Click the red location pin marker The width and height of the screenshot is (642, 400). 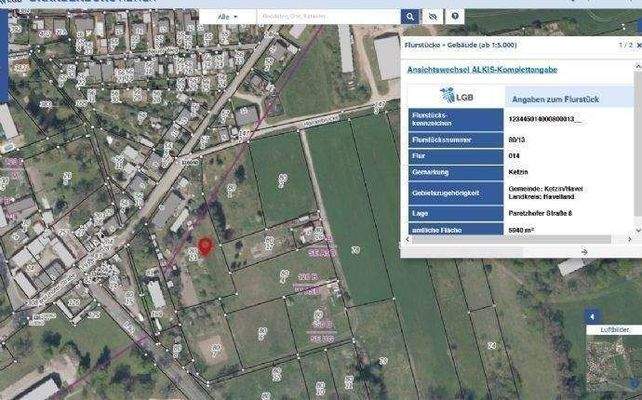pyautogui.click(x=205, y=246)
